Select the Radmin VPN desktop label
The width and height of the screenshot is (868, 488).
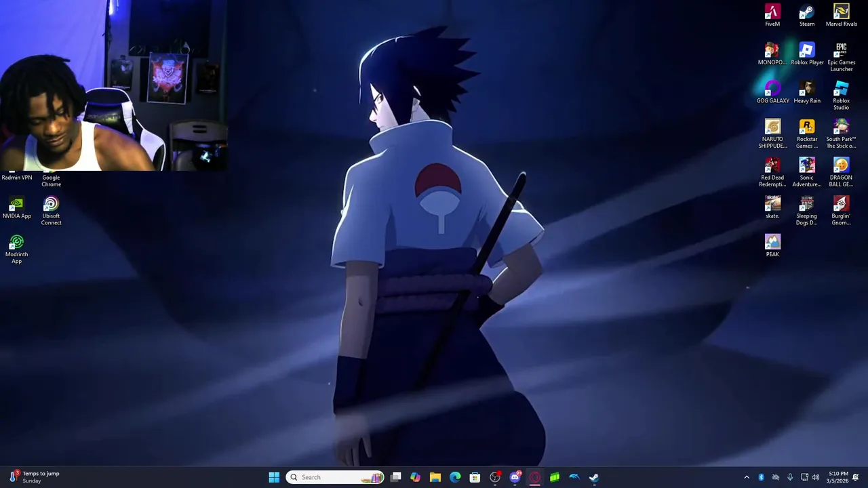pyautogui.click(x=17, y=178)
